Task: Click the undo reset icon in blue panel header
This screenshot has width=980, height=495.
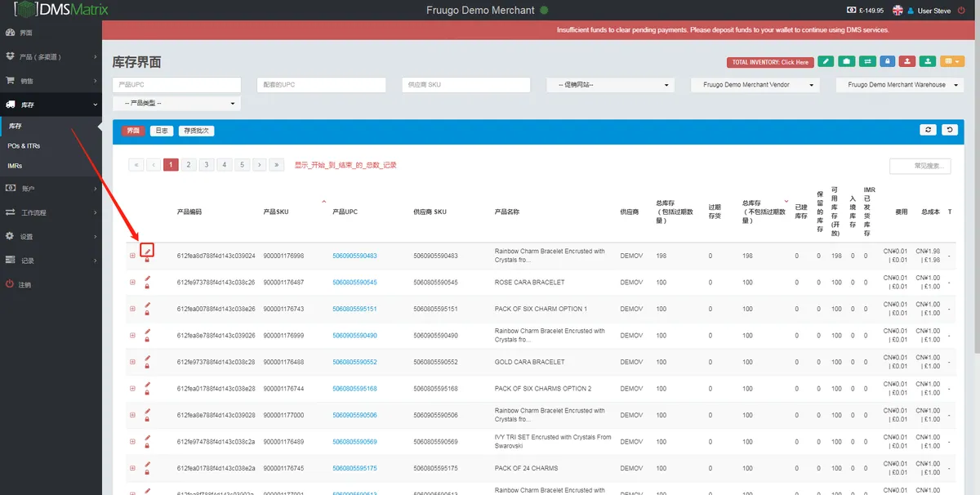Action: click(949, 130)
